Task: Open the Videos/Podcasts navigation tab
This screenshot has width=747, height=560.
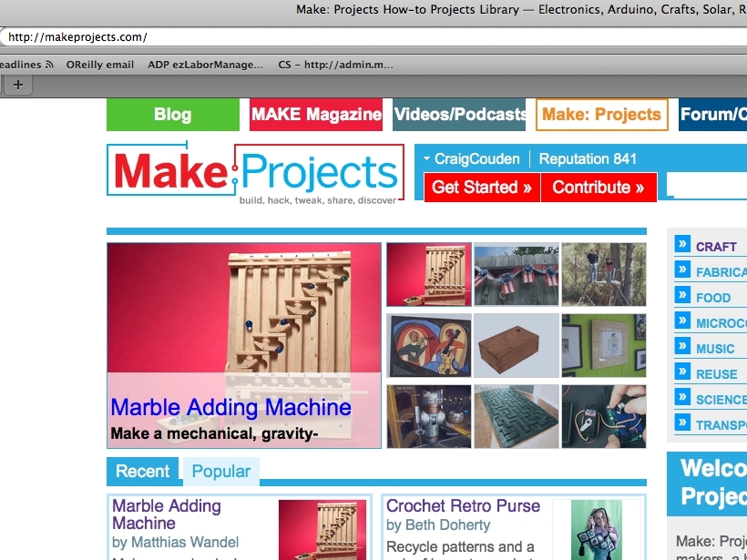Action: (459, 115)
